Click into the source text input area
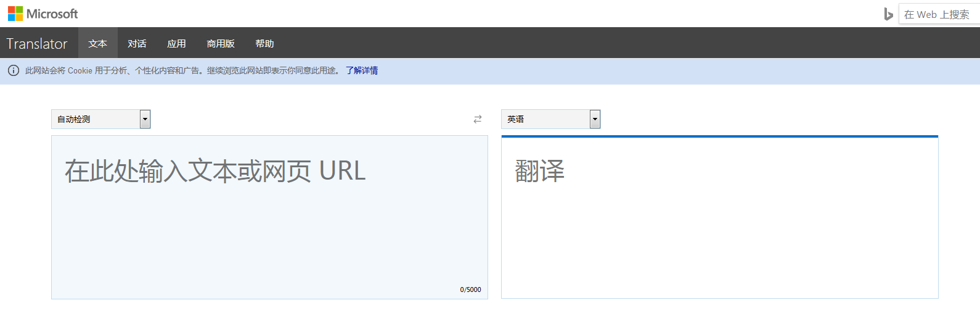980x321 pixels. pos(269,217)
